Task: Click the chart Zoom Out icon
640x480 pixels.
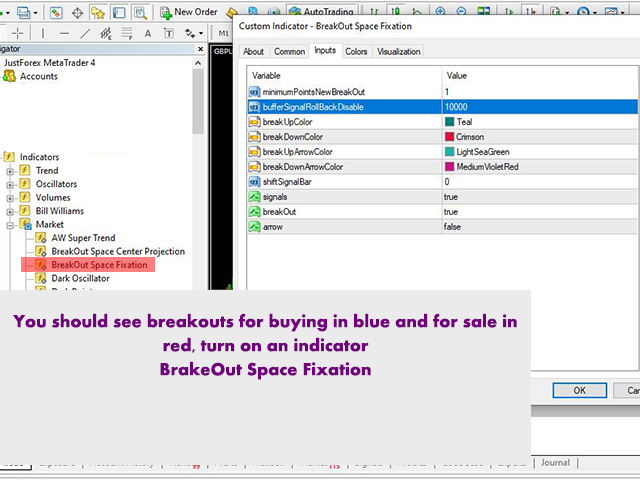Action: coord(461,11)
